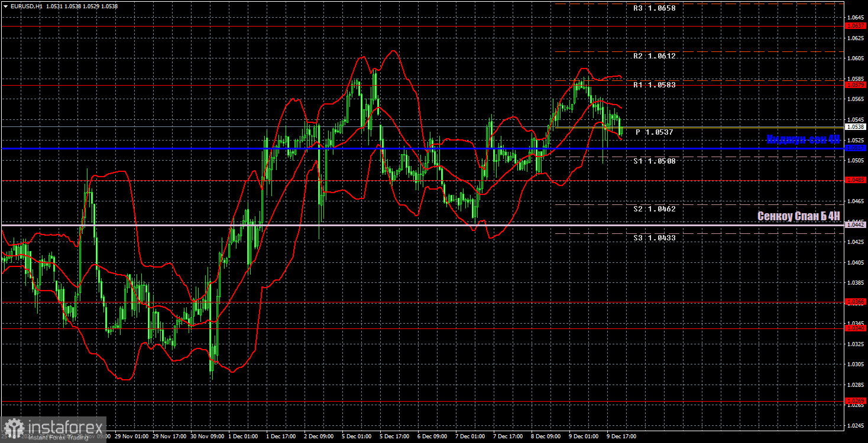Click the red 1.0637 price tag
The height and width of the screenshot is (443, 868).
pos(856,26)
